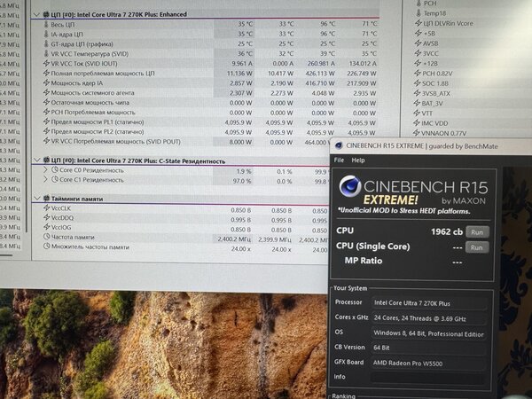Click the Cinebench title bar icon

click(x=339, y=146)
